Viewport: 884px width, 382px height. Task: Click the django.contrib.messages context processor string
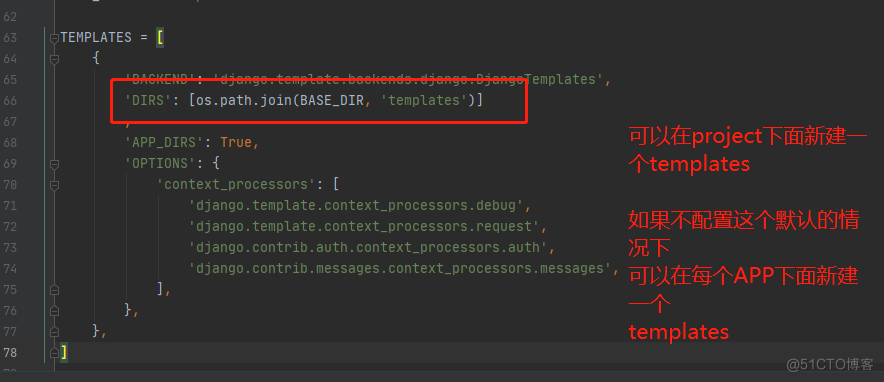point(400,269)
